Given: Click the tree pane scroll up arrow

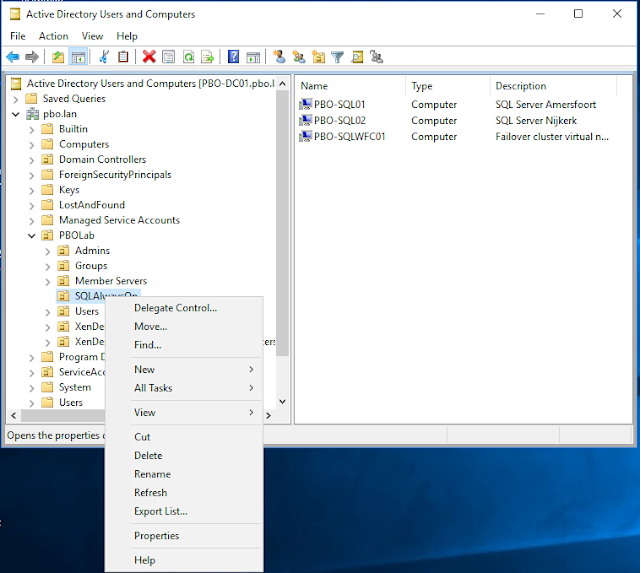Looking at the screenshot, I should pyautogui.click(x=282, y=84).
